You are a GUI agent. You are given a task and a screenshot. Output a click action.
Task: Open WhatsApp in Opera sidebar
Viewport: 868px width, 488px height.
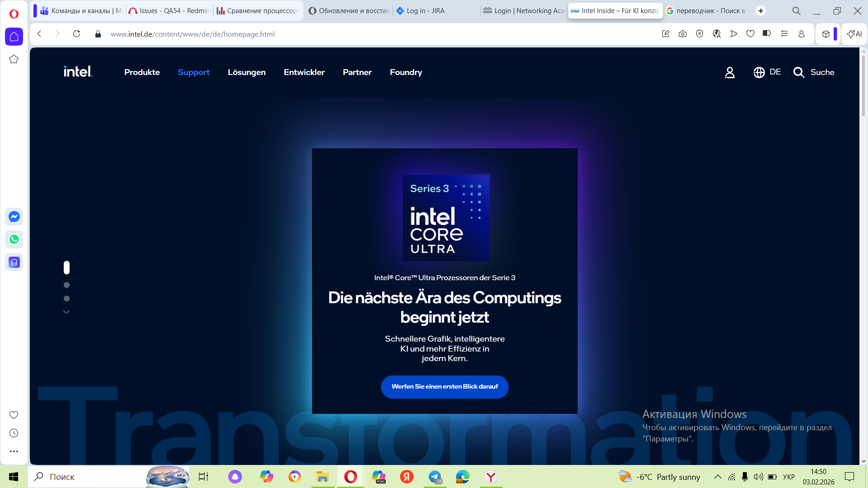[x=14, y=239]
